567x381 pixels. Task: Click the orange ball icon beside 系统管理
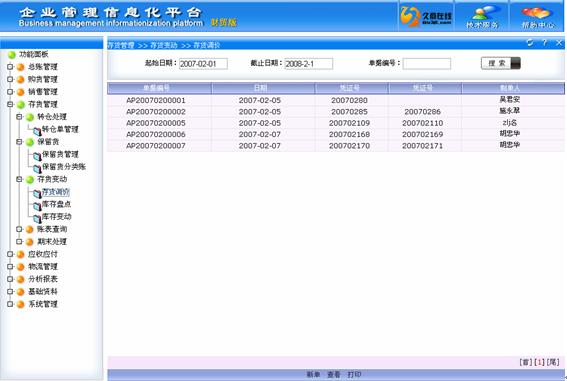(21, 304)
